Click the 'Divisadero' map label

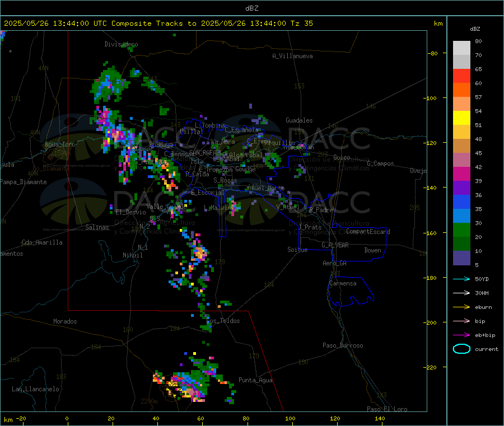pyautogui.click(x=121, y=44)
